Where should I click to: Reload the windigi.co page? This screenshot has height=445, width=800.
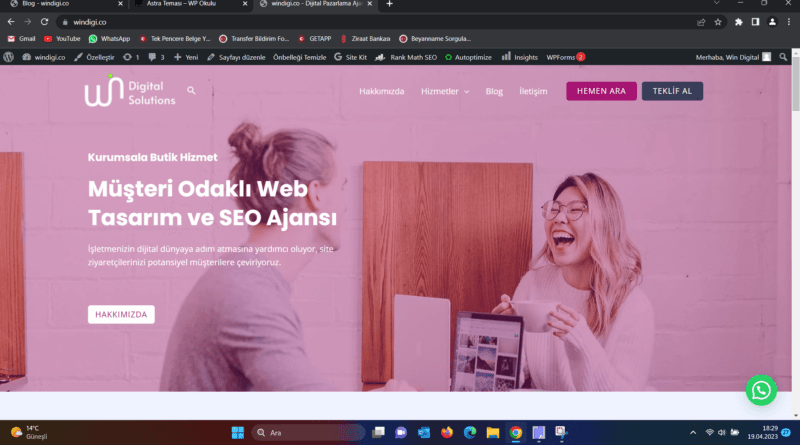coord(44,22)
